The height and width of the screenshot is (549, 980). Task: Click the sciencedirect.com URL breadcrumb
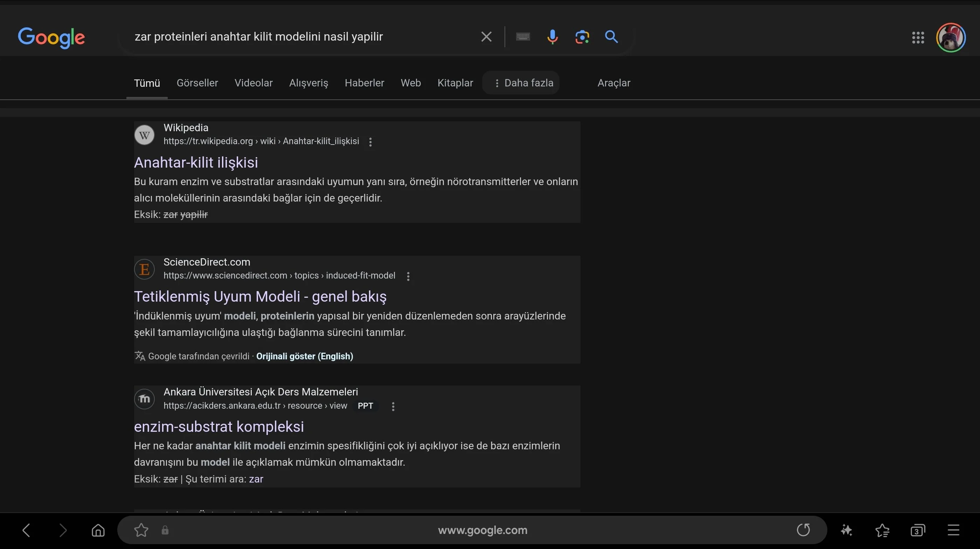[x=279, y=276]
